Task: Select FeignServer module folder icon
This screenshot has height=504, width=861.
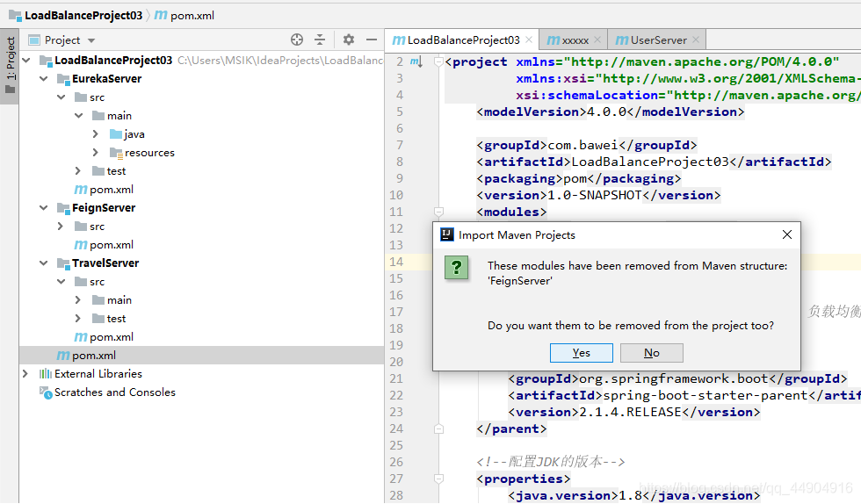Action: (63, 208)
